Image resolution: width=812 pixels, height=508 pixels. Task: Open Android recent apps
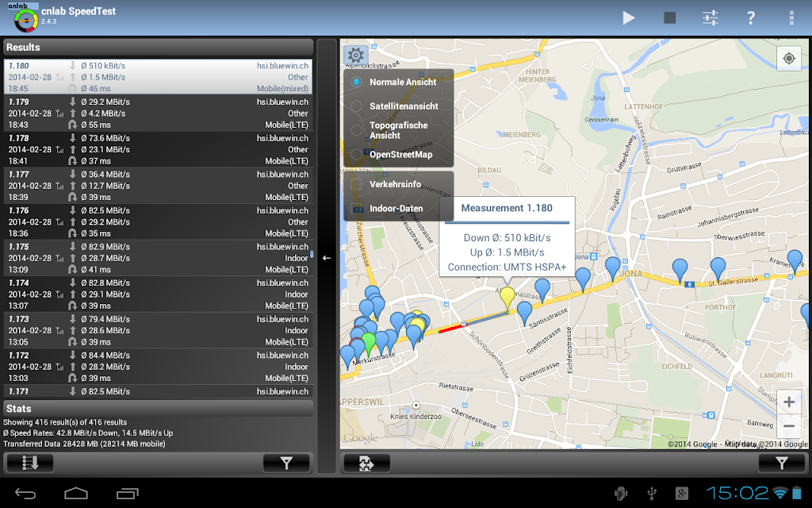pos(128,493)
